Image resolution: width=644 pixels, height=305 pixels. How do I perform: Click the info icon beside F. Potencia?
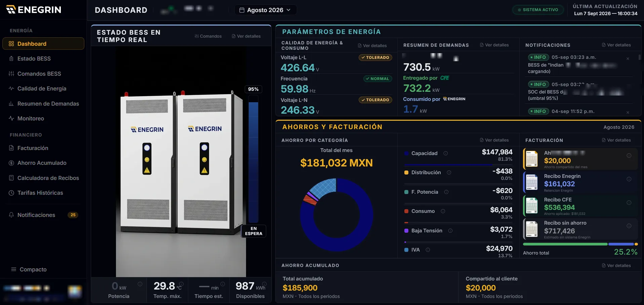click(446, 192)
